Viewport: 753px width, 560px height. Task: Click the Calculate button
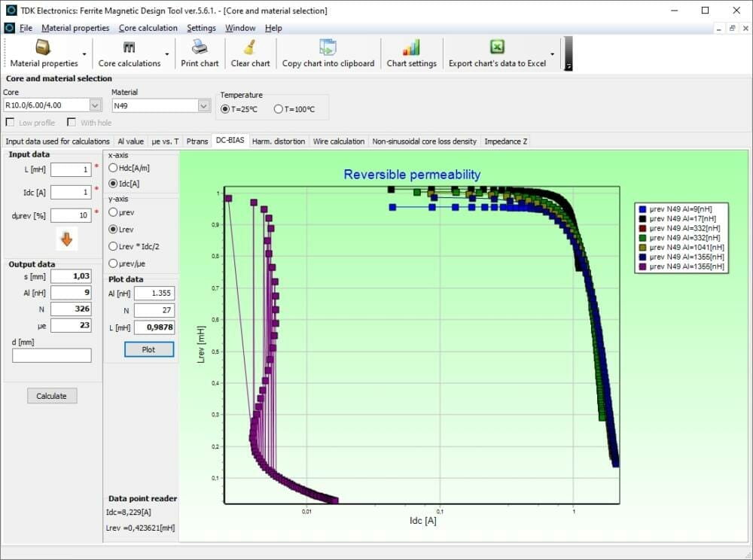[51, 395]
